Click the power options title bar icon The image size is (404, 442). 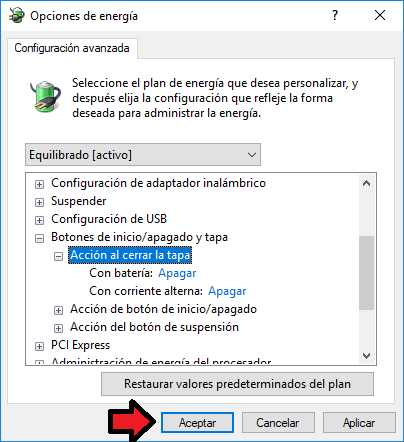coord(17,15)
